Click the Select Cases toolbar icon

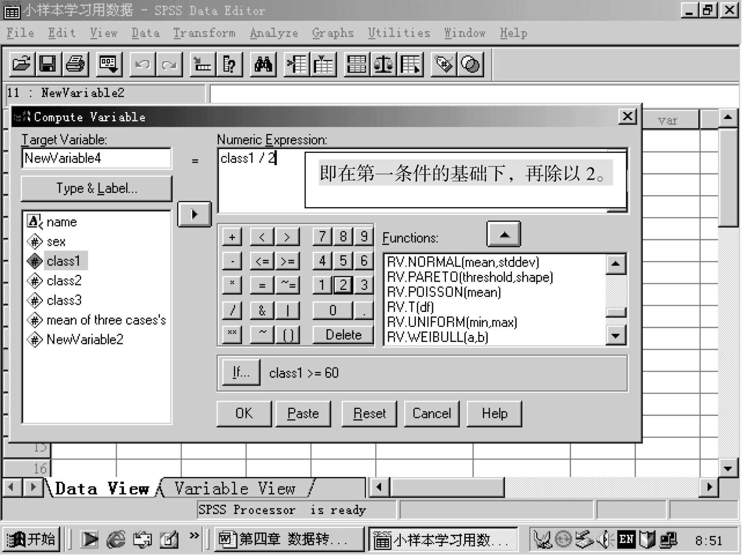pos(410,64)
